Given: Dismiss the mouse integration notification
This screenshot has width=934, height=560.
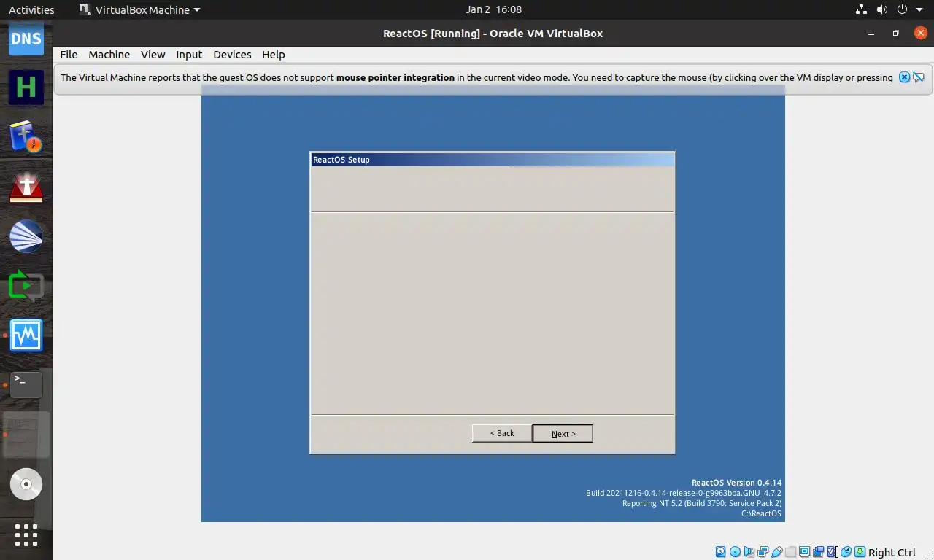Looking at the screenshot, I should pos(904,77).
